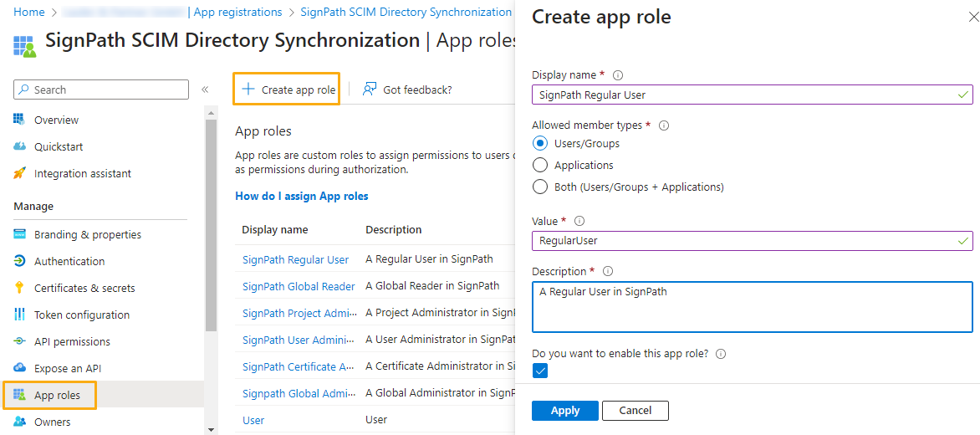
Task: Click the plus icon for Create app role
Action: (x=248, y=90)
